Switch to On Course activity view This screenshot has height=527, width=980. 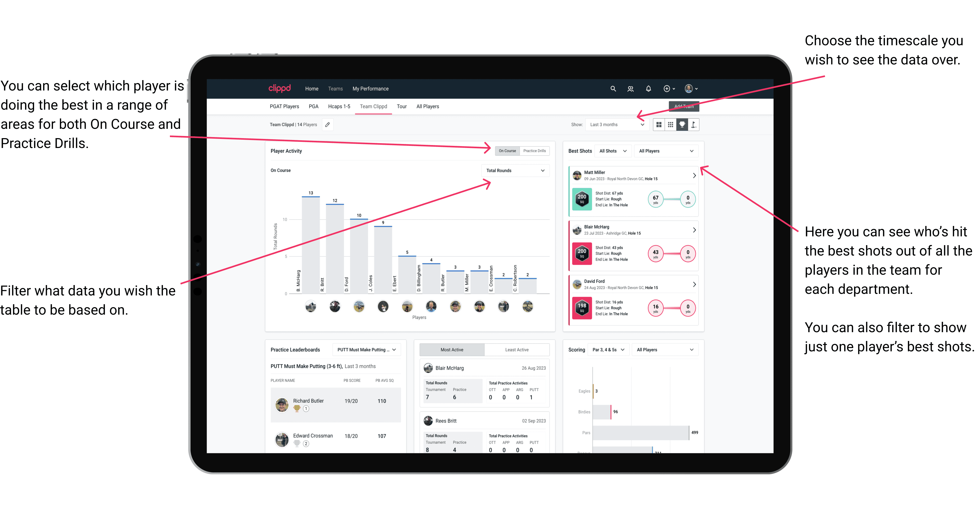click(x=508, y=151)
